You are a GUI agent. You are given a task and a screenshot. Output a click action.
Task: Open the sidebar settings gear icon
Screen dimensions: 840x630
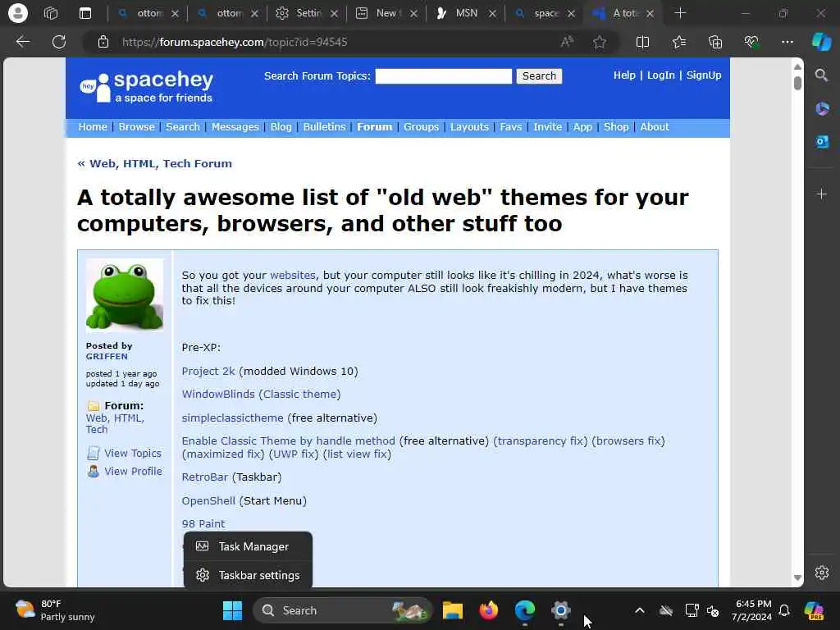(x=822, y=572)
